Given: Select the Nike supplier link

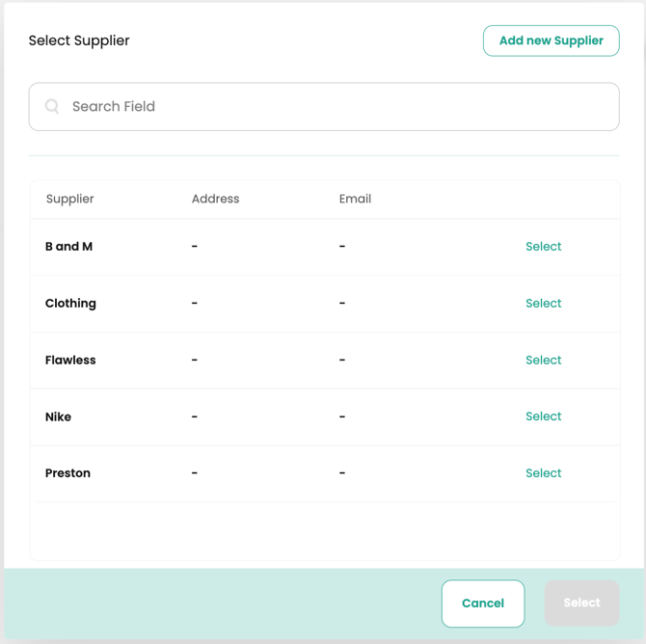Looking at the screenshot, I should [543, 416].
